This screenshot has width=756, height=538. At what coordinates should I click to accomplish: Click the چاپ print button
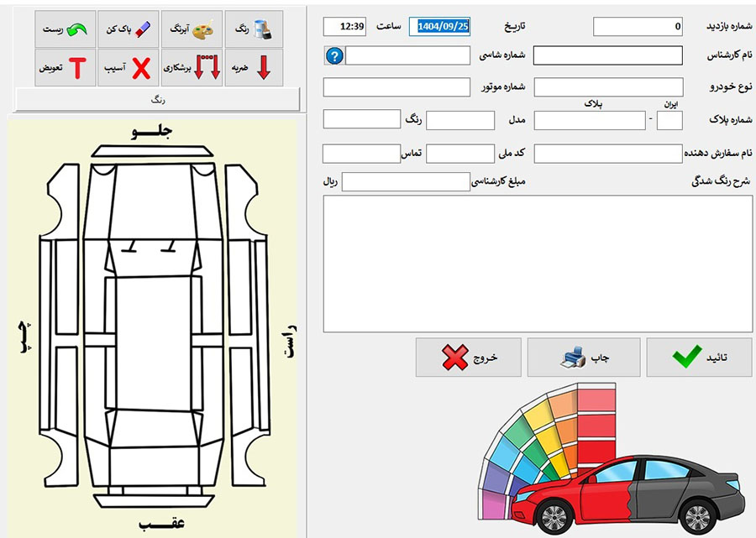(583, 358)
